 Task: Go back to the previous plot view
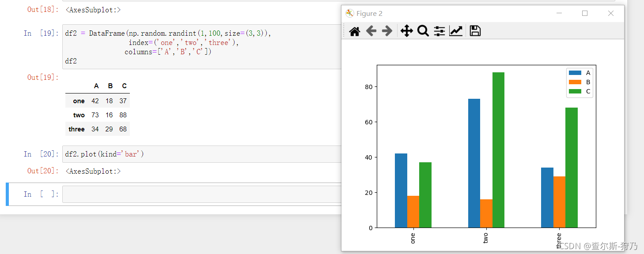[x=371, y=31]
